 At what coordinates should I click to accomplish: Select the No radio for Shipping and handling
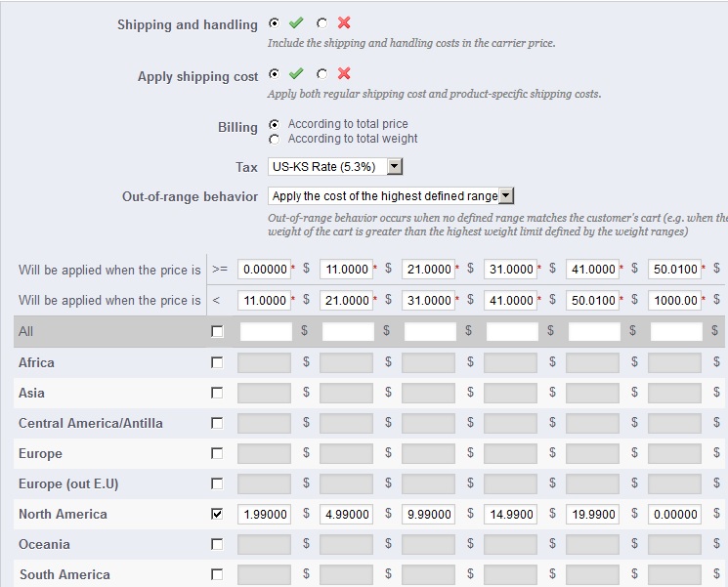coord(321,22)
